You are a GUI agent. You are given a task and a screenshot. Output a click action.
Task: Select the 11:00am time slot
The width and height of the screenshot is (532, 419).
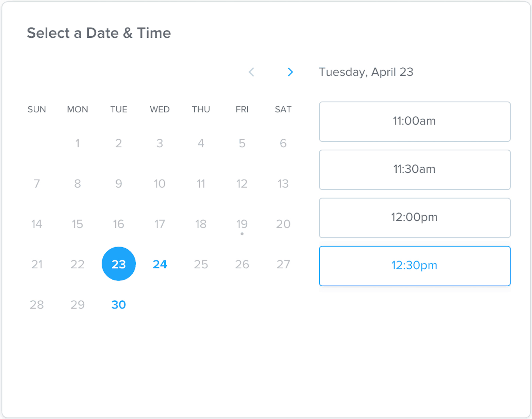(415, 121)
